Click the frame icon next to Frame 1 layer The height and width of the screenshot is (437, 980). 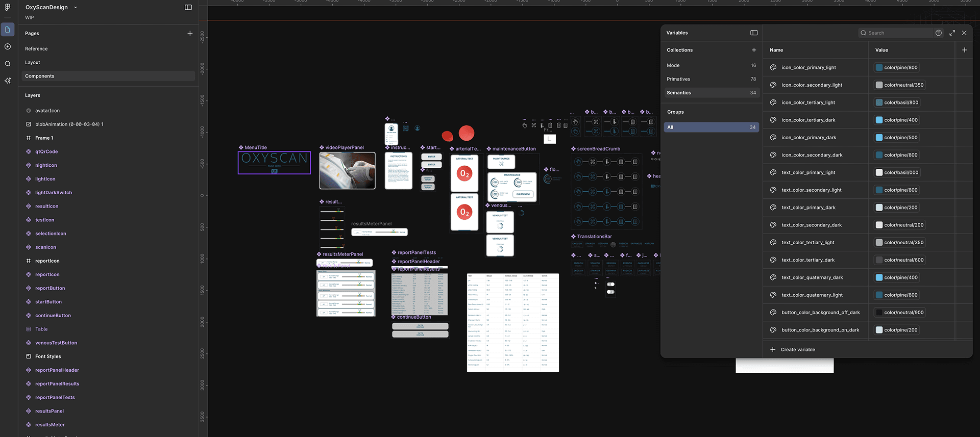(x=29, y=138)
